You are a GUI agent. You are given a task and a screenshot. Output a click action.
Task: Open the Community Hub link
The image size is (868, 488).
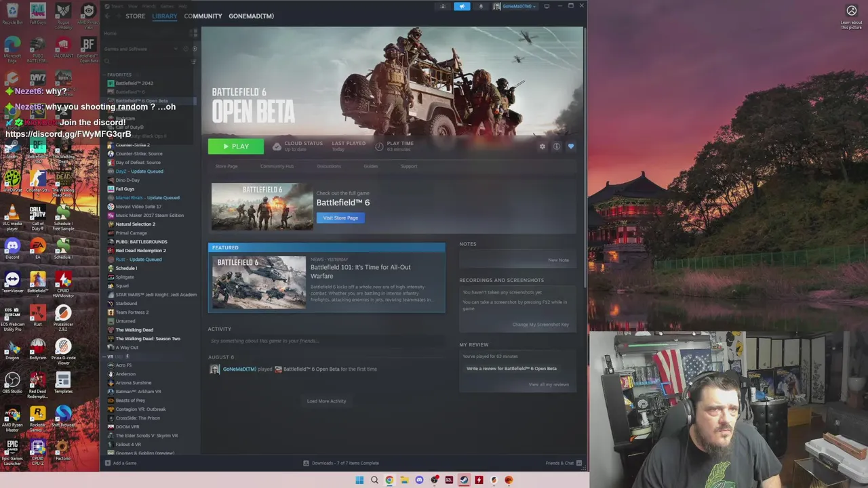(x=277, y=166)
